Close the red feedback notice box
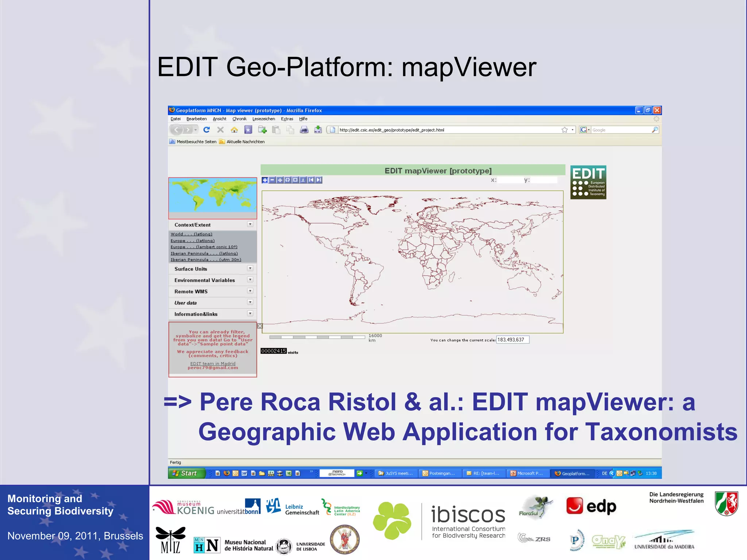The image size is (747, 560). pos(260,326)
